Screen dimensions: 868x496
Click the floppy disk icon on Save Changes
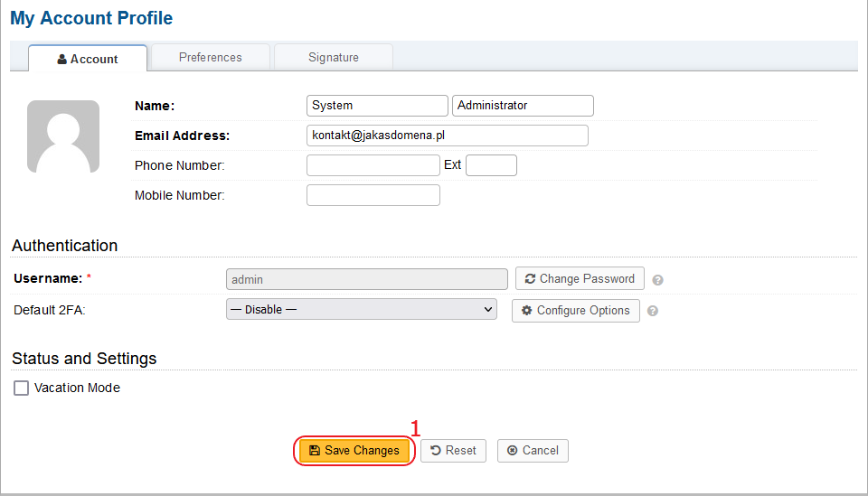315,451
